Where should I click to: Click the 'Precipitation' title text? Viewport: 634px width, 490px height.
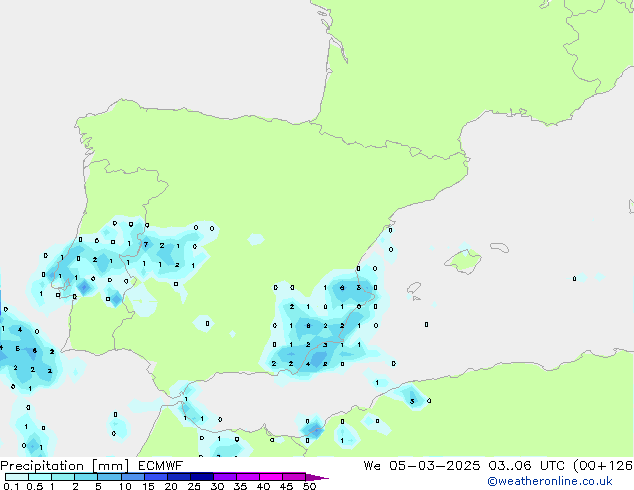(42, 466)
